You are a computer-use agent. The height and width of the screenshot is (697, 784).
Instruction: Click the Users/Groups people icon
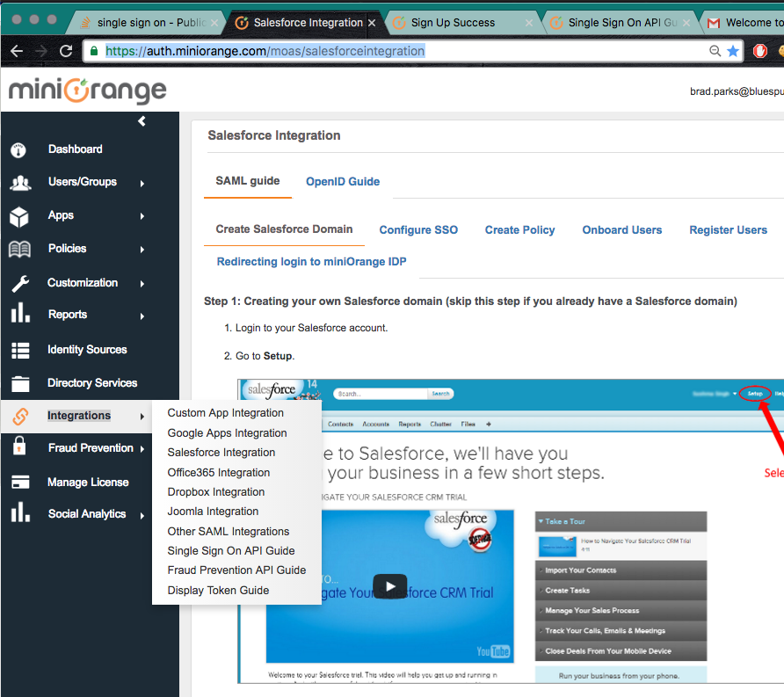[x=20, y=183]
